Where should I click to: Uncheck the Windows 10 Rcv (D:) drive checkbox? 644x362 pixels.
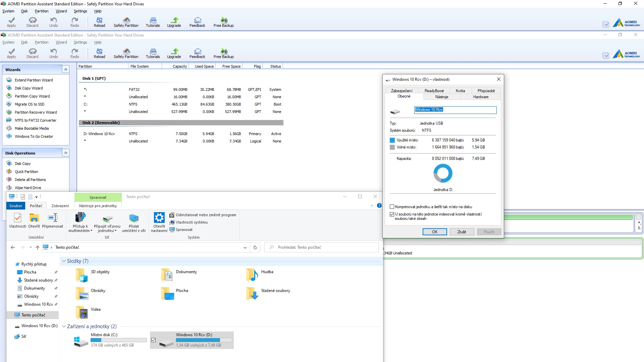(154, 340)
